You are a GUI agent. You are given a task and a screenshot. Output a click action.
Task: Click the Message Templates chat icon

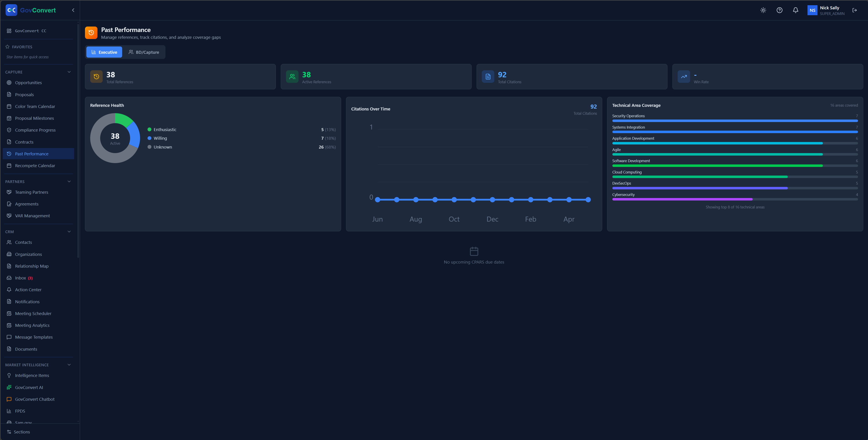click(9, 337)
